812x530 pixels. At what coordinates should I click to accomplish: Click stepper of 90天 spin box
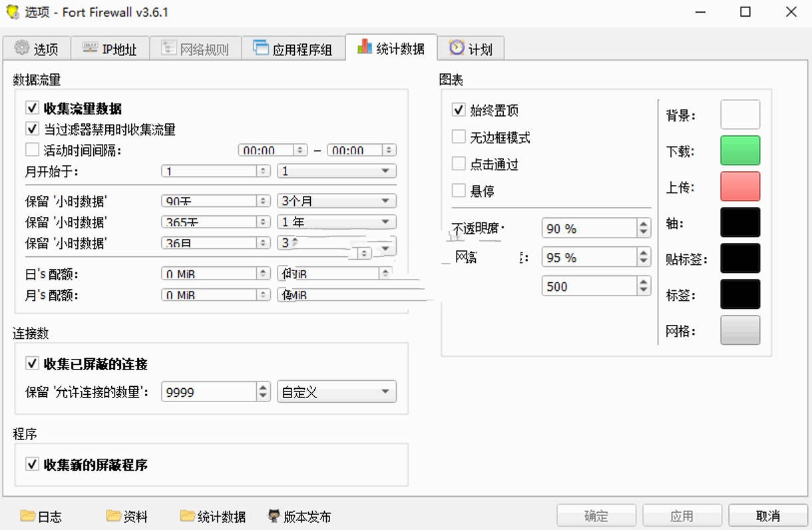click(264, 200)
